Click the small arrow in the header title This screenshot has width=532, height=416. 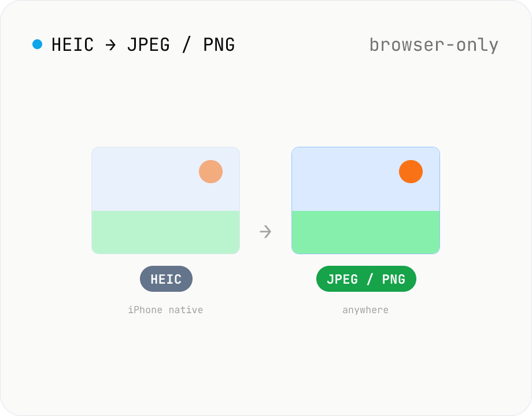[110, 44]
